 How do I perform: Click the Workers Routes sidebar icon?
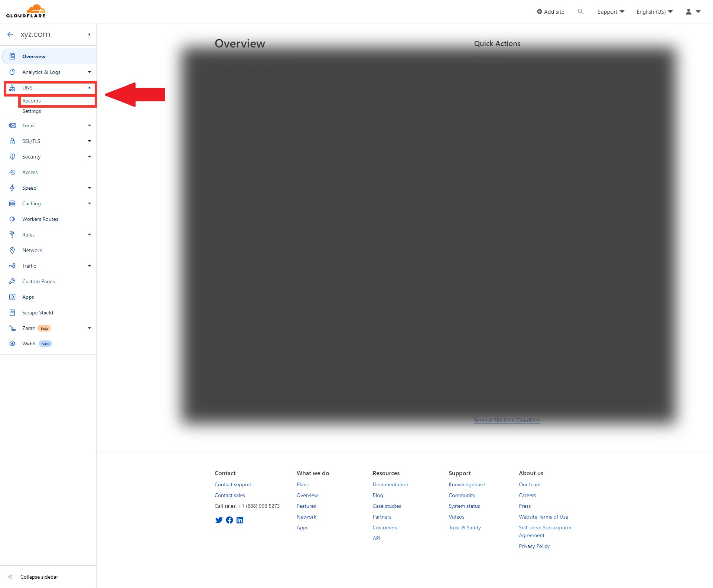pyautogui.click(x=12, y=219)
